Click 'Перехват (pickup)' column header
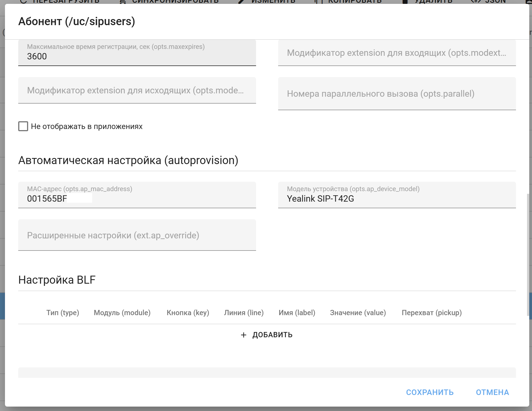The height and width of the screenshot is (411, 532). tap(432, 313)
